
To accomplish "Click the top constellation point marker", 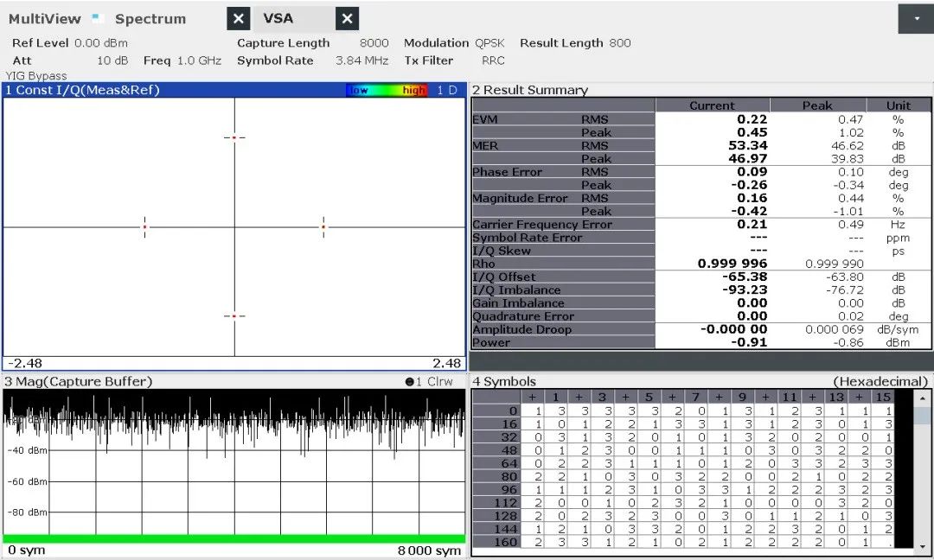I will pyautogui.click(x=234, y=137).
